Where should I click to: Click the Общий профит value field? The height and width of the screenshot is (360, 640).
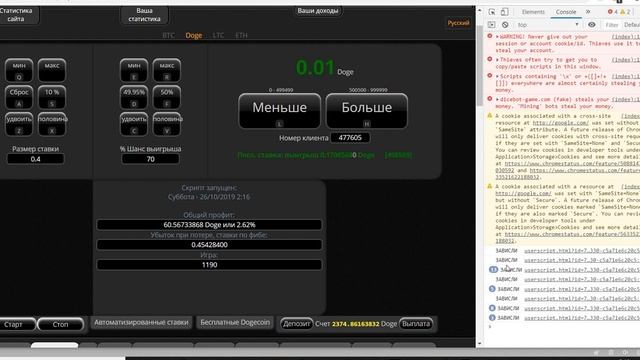coord(209,224)
